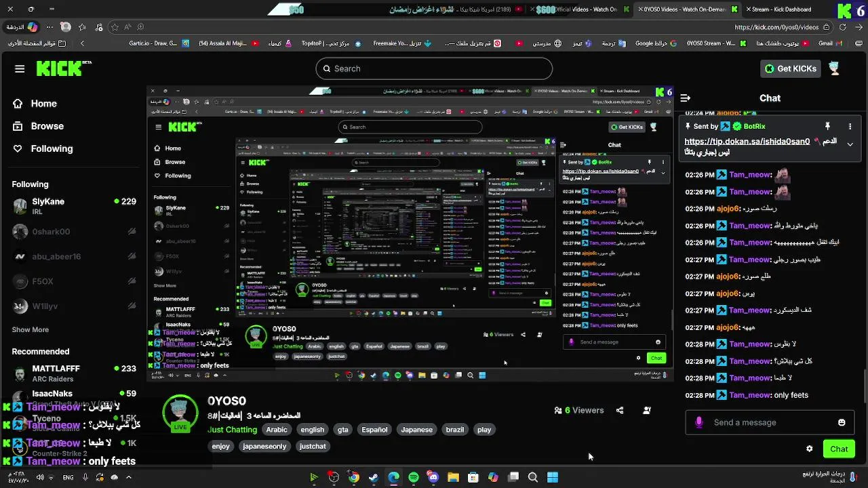Screen dimensions: 868x488
Task: Focus the Send a message field
Action: [x=770, y=422]
